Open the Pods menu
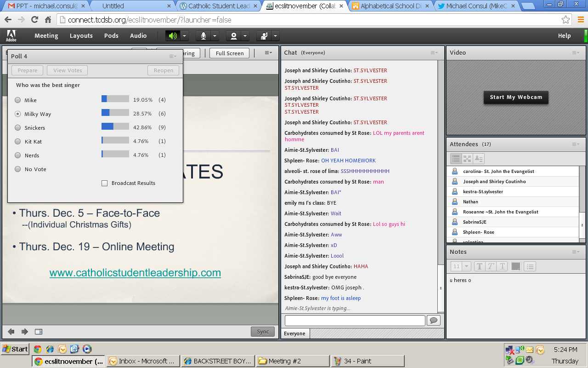 click(x=111, y=36)
